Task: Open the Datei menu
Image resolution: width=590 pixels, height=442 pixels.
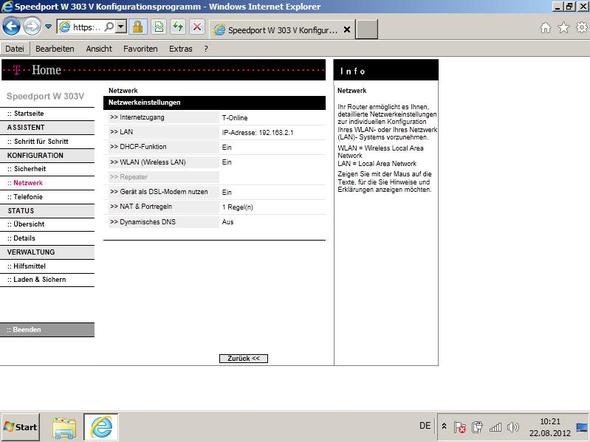Action: [x=15, y=49]
